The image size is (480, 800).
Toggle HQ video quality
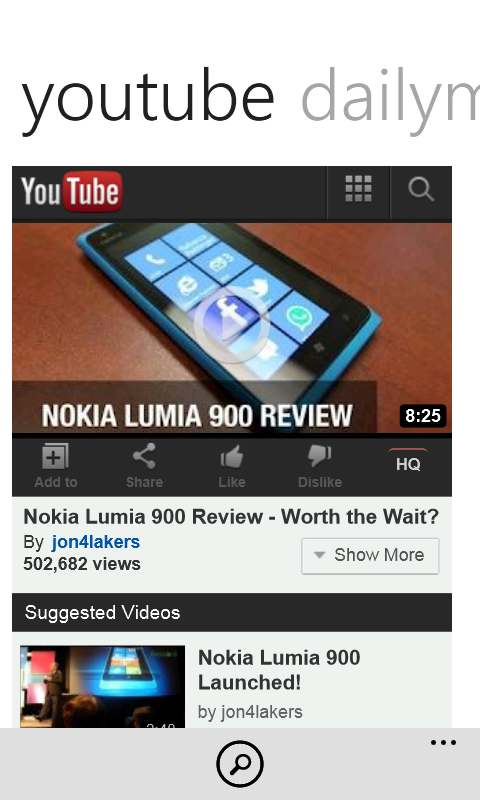coord(408,463)
